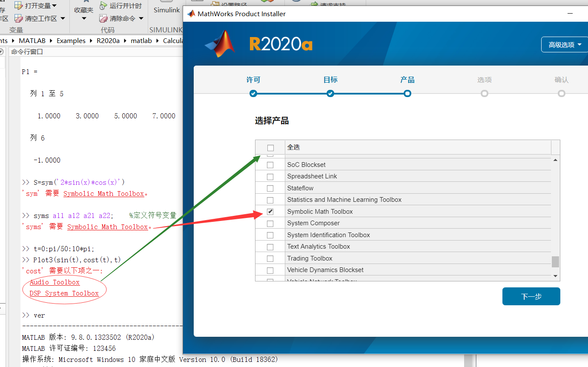Enable the Select All checkbox

[270, 147]
